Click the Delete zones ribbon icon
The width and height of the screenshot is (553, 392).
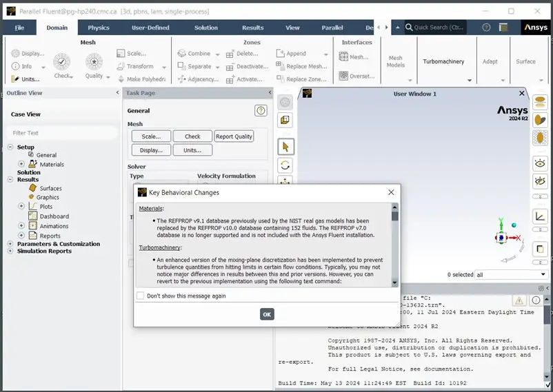[230, 54]
